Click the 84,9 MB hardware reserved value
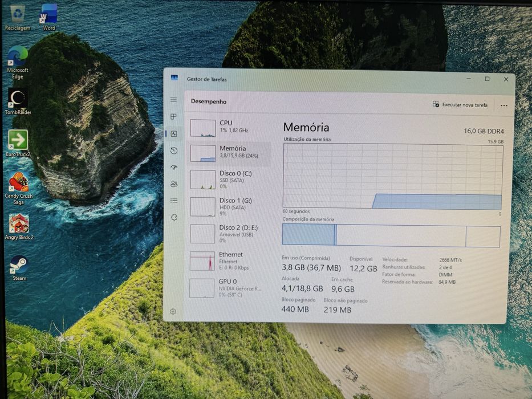Viewport: 532px width, 399px height. (447, 282)
